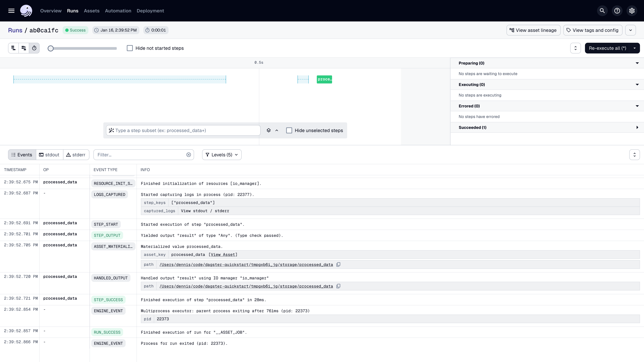Select the flat gantt view icon
Image resolution: width=644 pixels, height=362 pixels.
pyautogui.click(x=13, y=48)
